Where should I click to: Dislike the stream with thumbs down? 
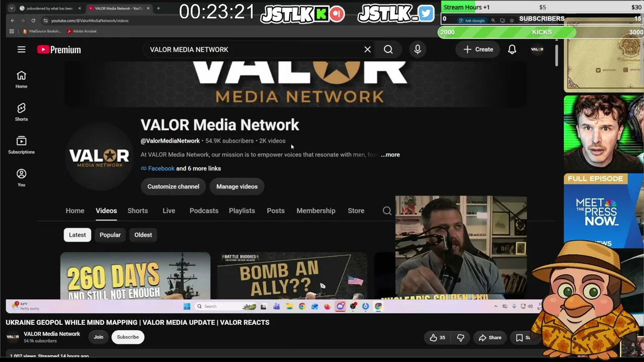point(460,338)
